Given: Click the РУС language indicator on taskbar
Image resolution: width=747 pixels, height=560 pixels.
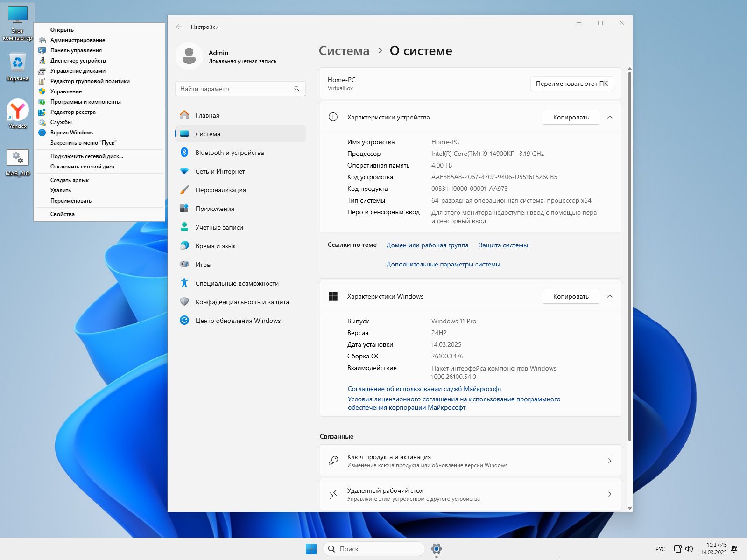Looking at the screenshot, I should coord(660,549).
